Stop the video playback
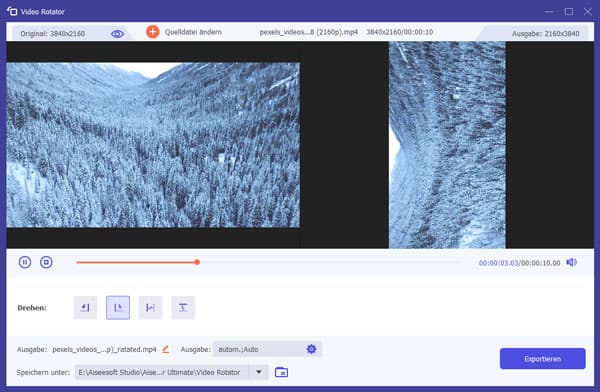 (x=46, y=262)
